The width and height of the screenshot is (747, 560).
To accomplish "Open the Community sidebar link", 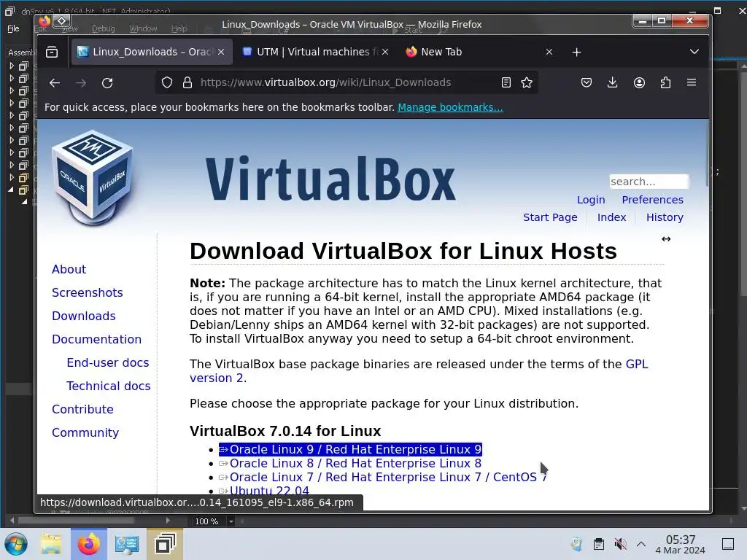I will click(85, 432).
